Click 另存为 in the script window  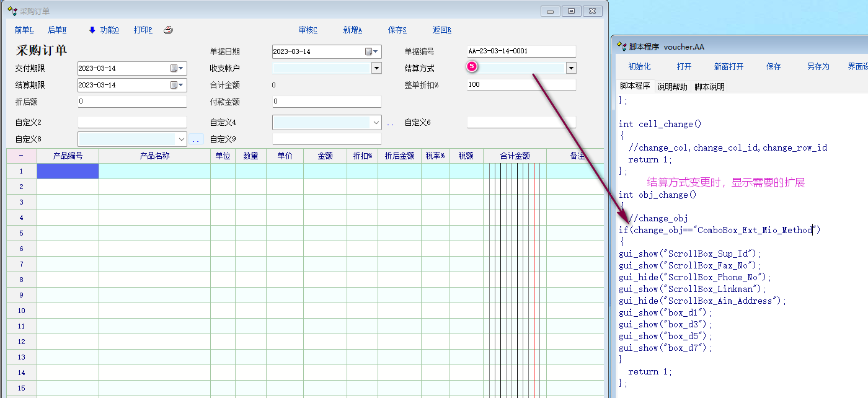pos(818,67)
